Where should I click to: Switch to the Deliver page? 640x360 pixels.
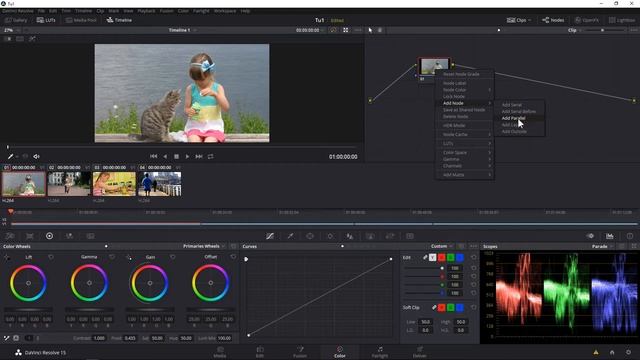point(420,352)
